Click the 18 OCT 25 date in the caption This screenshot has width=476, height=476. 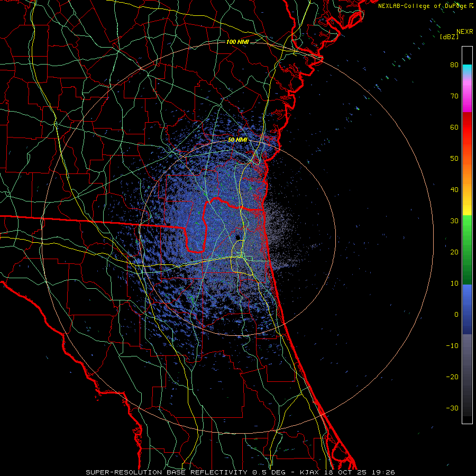click(x=346, y=472)
